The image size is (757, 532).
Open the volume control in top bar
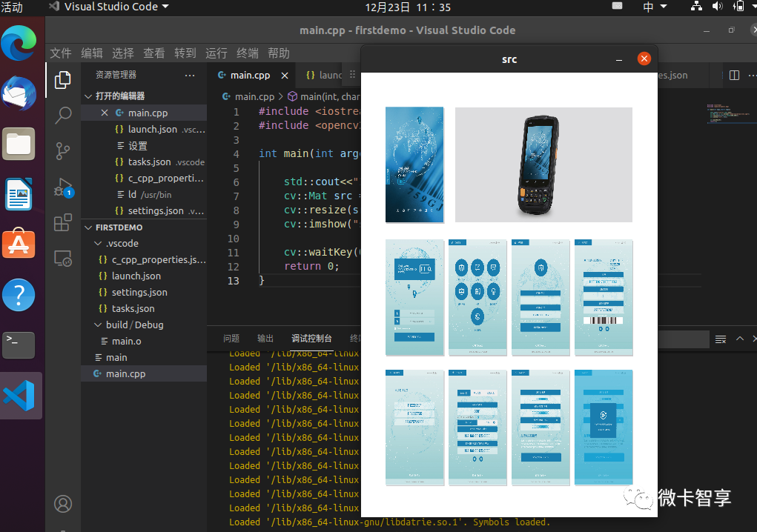tap(718, 6)
